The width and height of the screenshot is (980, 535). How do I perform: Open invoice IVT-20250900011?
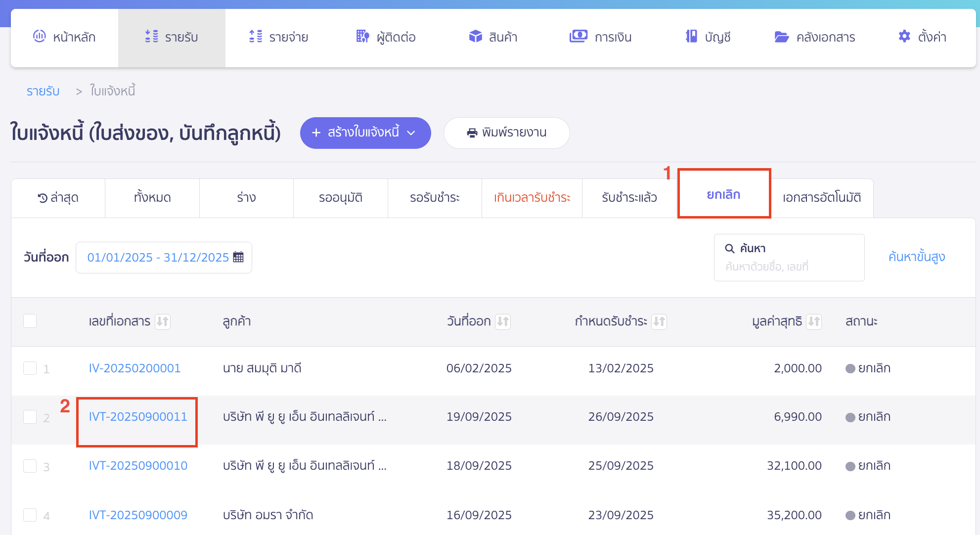pyautogui.click(x=138, y=417)
